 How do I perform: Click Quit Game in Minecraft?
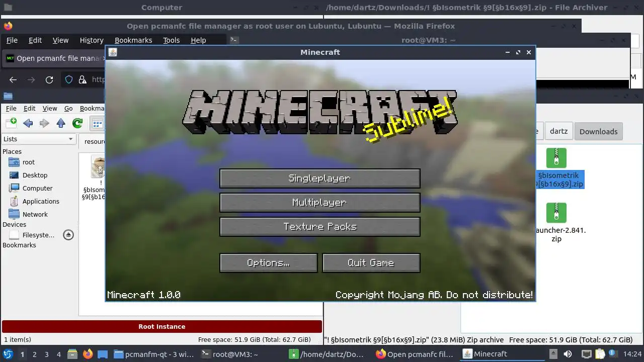[x=371, y=263]
